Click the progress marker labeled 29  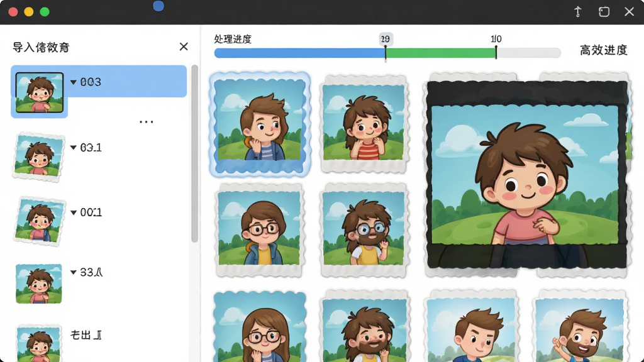point(386,40)
